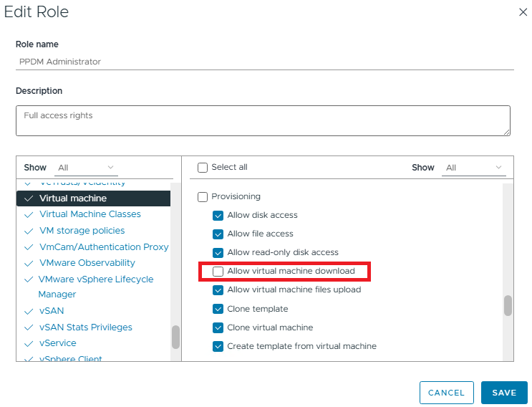Open the right panel Show dropdown

(474, 168)
